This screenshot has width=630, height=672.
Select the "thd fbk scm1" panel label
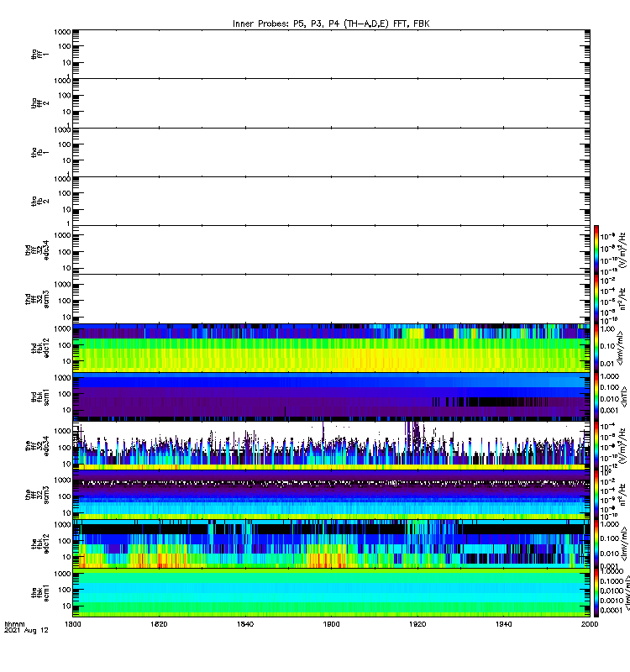[x=39, y=396]
